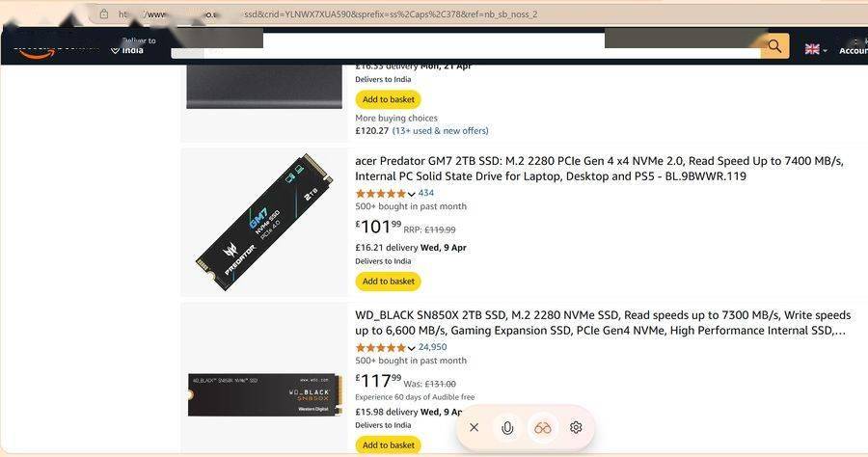Click the acer Predator GM7 product image

(x=264, y=222)
